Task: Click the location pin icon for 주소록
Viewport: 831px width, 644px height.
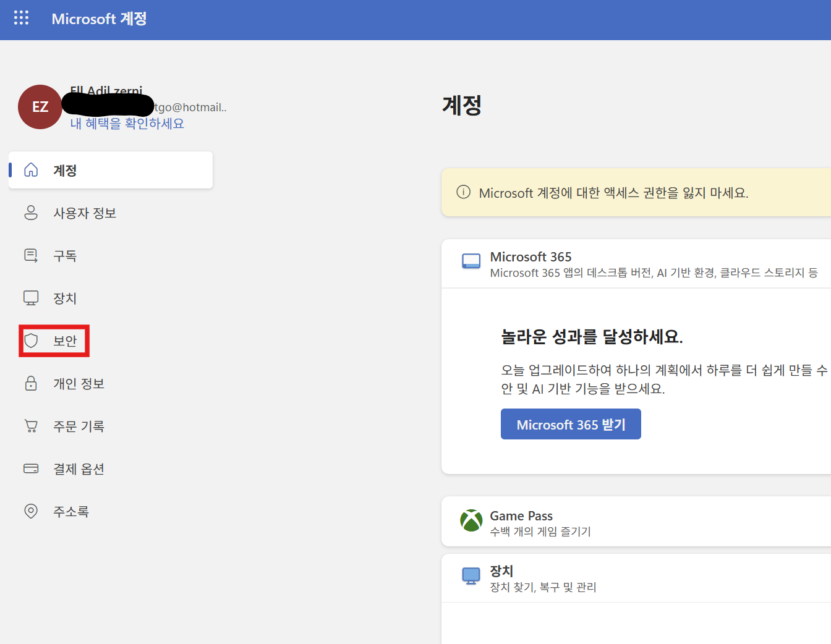Action: click(x=31, y=511)
